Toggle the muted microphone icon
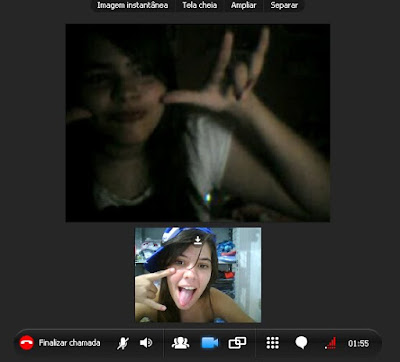 tap(123, 343)
